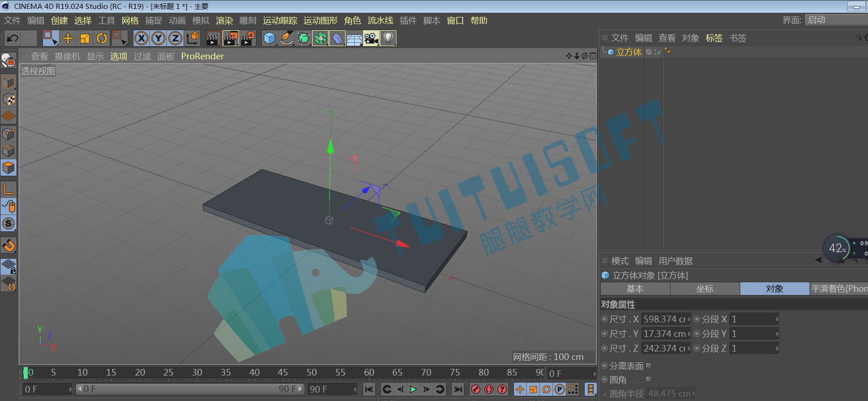This screenshot has height=401, width=868.
Task: Switch to Polygons mode in the left sidebar
Action: click(8, 168)
